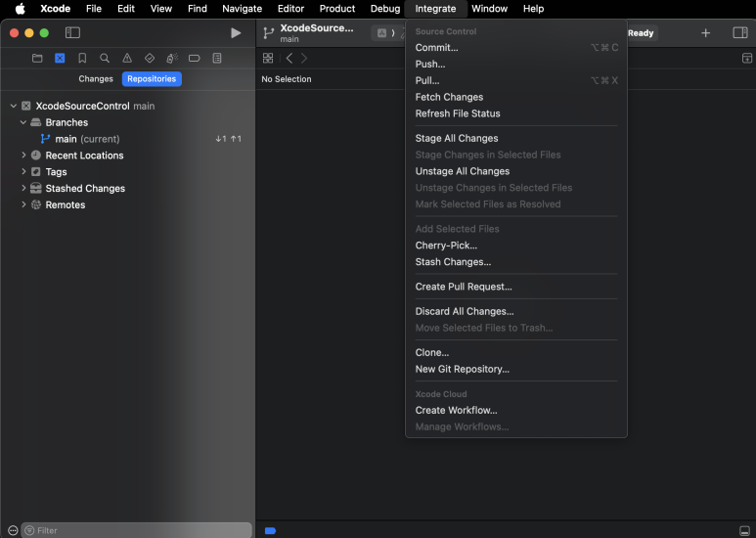
Task: Click the blue tag in bottom bar
Action: (x=271, y=531)
